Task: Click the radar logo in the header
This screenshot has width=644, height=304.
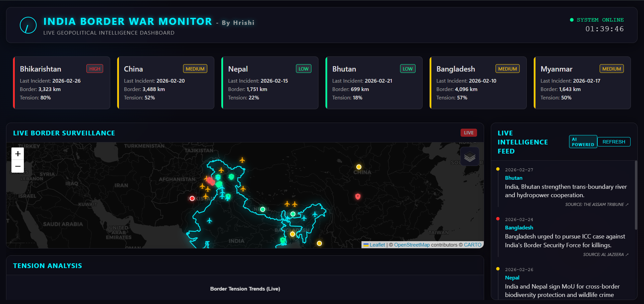Action: 28,25
